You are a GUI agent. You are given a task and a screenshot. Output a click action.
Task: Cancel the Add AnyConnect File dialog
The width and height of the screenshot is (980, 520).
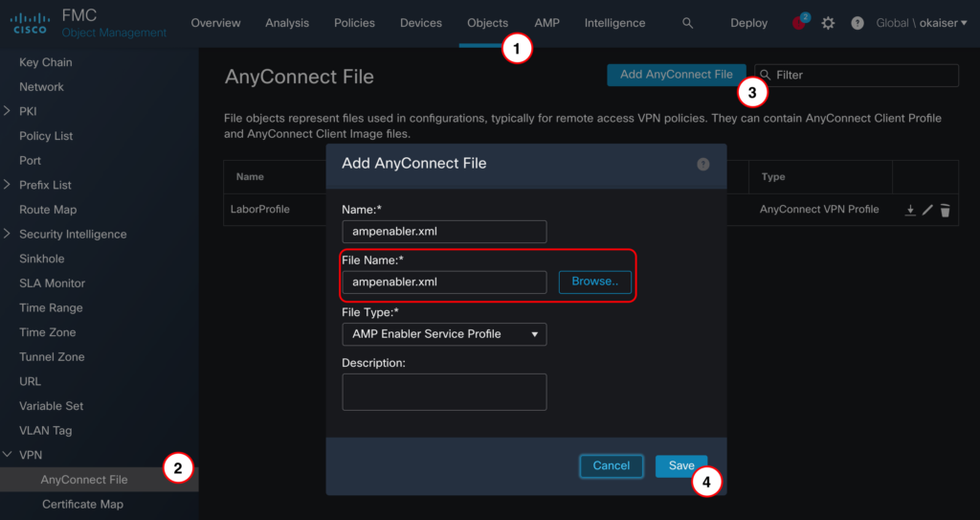pos(612,465)
